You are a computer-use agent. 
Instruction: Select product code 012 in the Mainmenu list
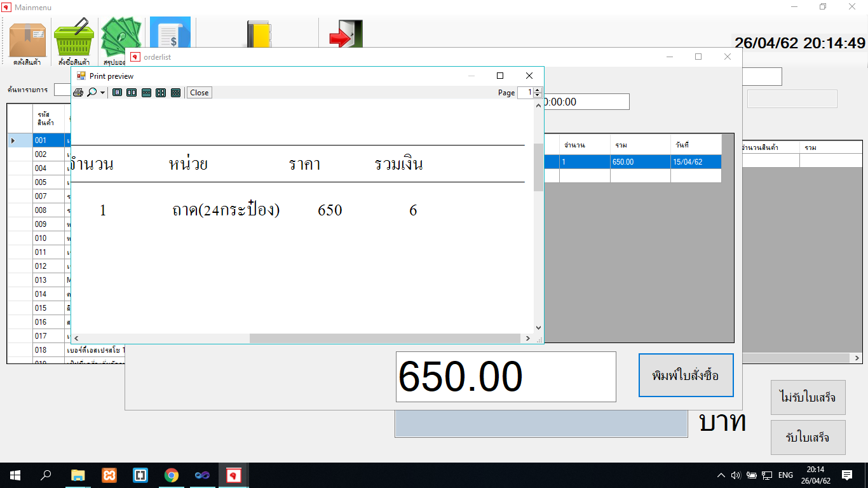pyautogui.click(x=48, y=266)
